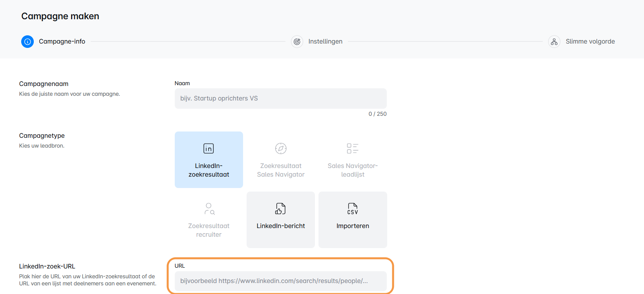Click the Instellingen target icon
Viewport: 644px width, 294px height.
point(297,42)
